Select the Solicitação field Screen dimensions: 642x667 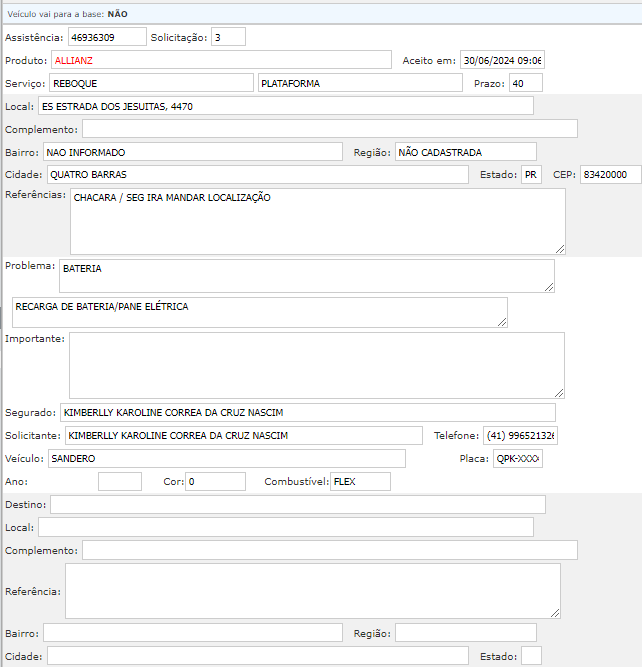228,37
